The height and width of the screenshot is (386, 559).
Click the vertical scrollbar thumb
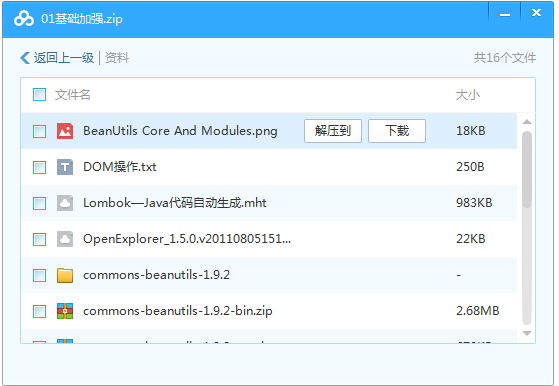(x=527, y=169)
